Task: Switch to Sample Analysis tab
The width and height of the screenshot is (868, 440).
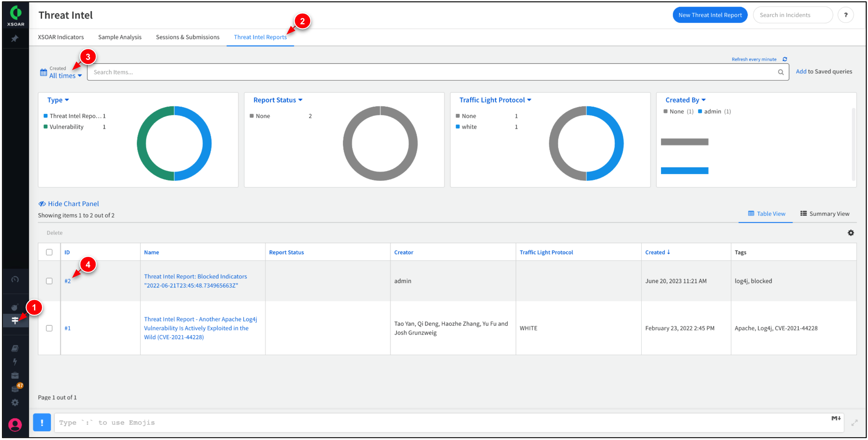Action: click(120, 37)
